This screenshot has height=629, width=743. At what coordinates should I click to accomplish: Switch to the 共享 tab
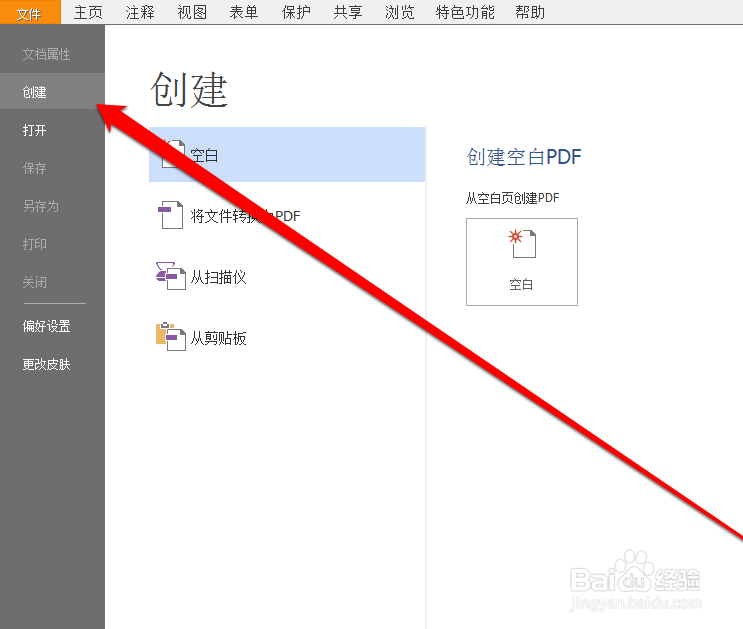click(x=348, y=12)
